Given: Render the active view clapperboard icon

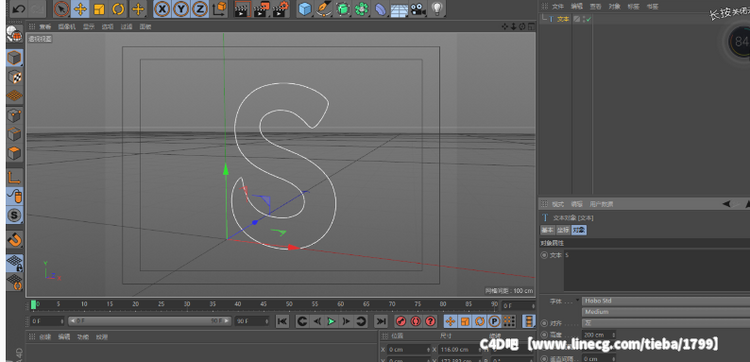Looking at the screenshot, I should point(243,9).
